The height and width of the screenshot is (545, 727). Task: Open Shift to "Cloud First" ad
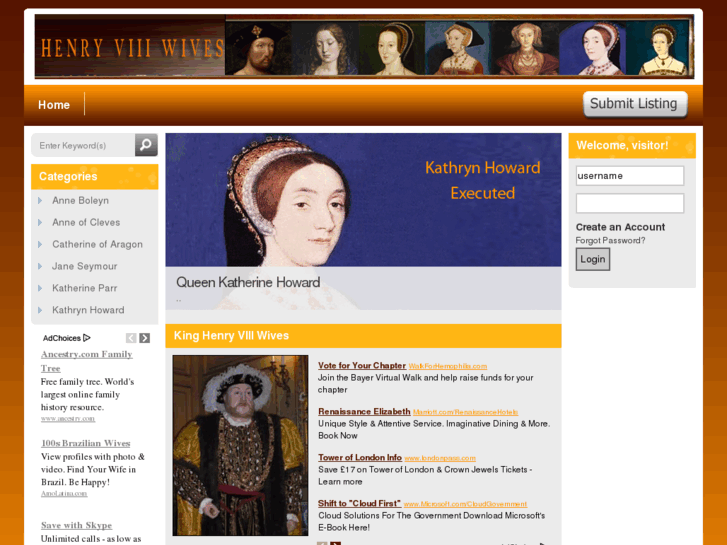359,503
